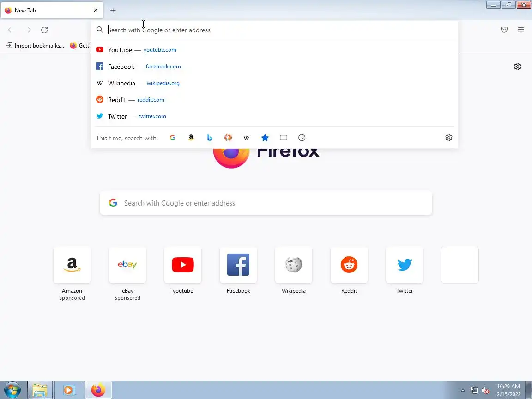The width and height of the screenshot is (532, 399).
Task: Choose Facebook suggestion in address dropdown
Action: 274,66
